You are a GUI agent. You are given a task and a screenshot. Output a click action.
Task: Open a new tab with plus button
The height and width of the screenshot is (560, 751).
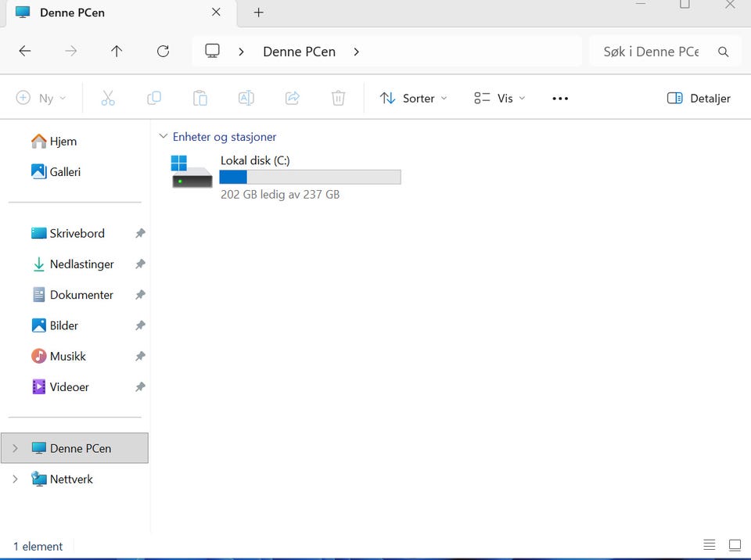pyautogui.click(x=259, y=13)
